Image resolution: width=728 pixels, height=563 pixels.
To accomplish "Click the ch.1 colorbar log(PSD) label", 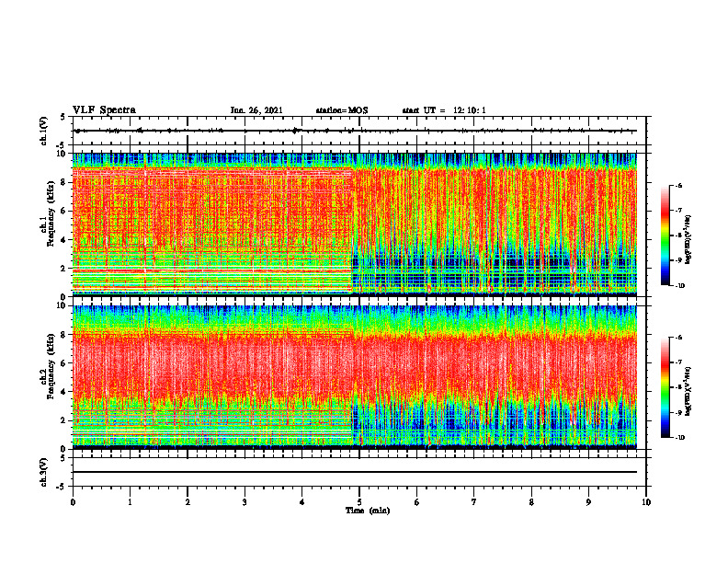I will 689,239.
